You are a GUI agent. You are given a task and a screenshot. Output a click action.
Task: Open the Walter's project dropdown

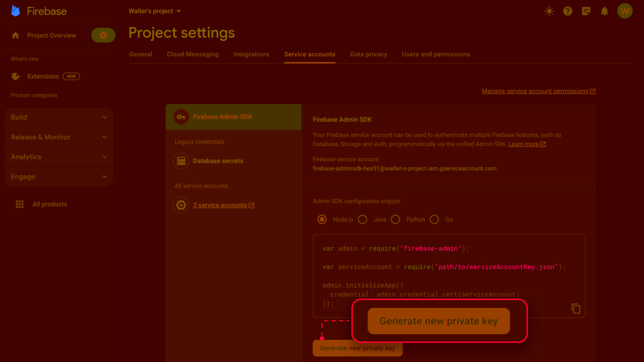[155, 11]
